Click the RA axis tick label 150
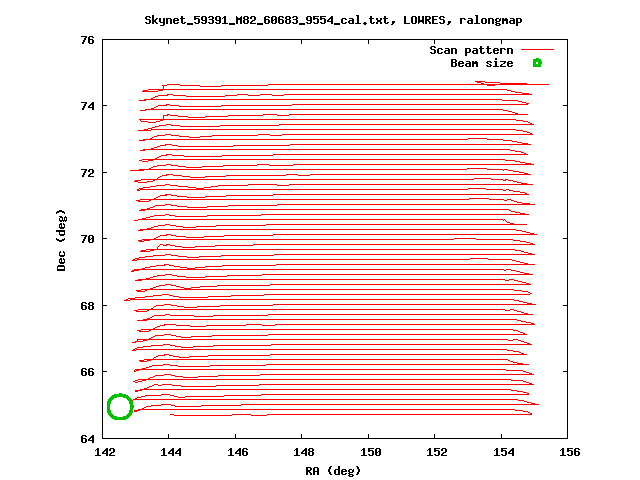 [371, 452]
